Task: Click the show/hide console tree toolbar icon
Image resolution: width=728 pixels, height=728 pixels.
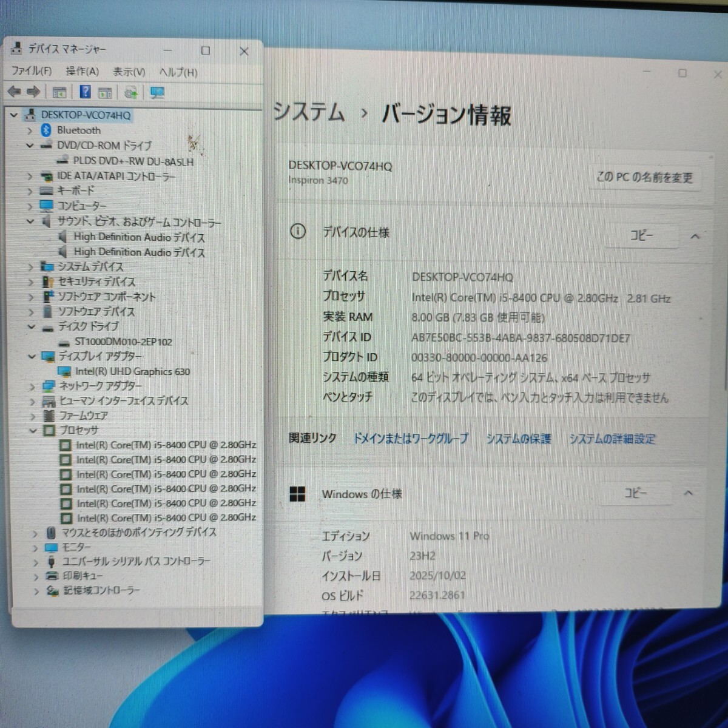Action: 59,93
